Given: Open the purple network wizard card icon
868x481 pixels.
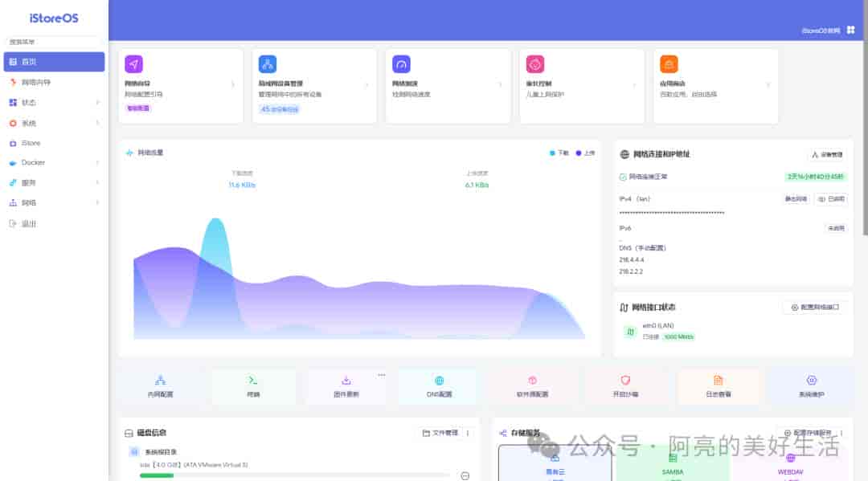Looking at the screenshot, I should (133, 64).
